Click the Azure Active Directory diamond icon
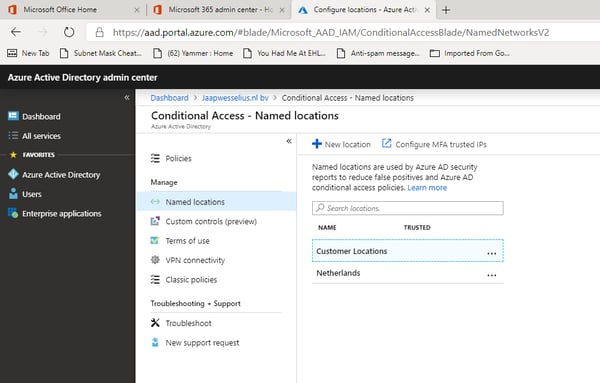 (13, 174)
